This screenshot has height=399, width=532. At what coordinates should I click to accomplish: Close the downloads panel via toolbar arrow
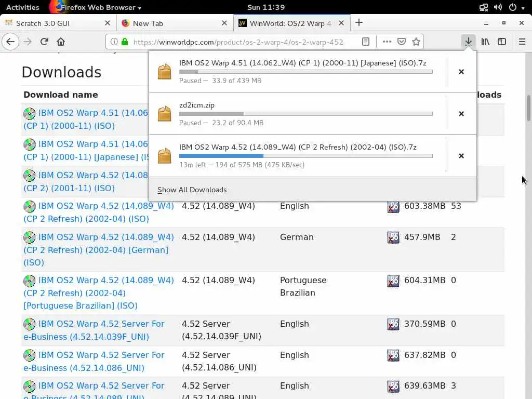468,42
